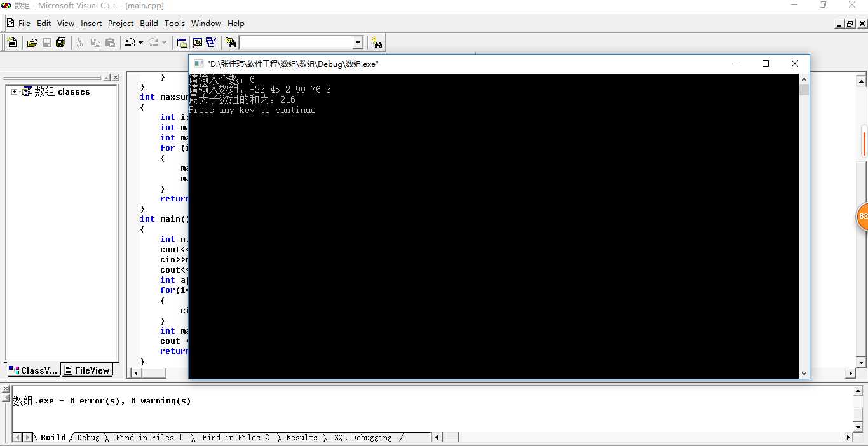This screenshot has height=446, width=868.
Task: Click the output pane scroll-up arrow
Action: click(x=858, y=391)
